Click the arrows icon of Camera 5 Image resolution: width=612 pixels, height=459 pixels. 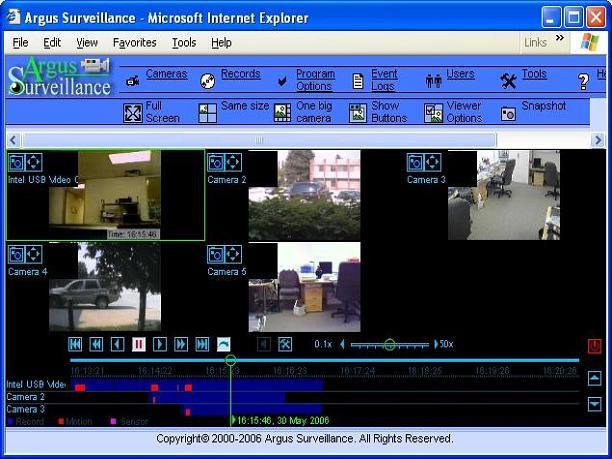[x=233, y=254]
